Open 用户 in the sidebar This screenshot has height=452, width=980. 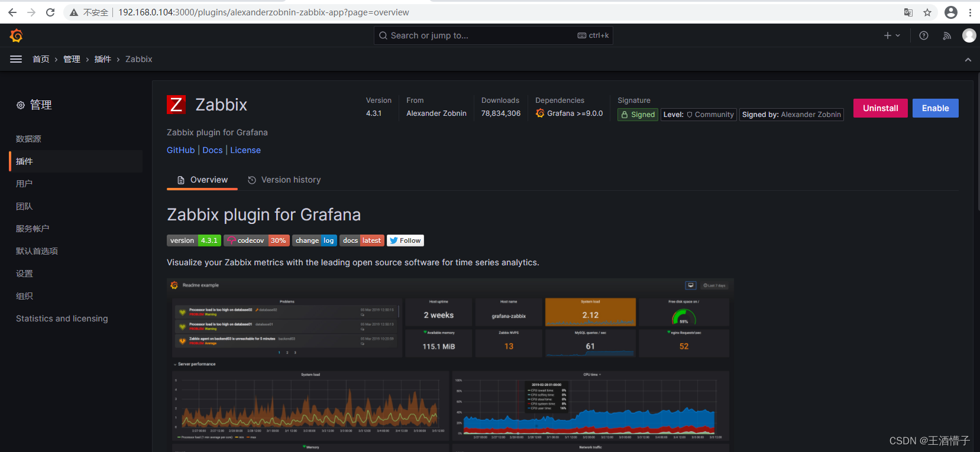click(76, 184)
